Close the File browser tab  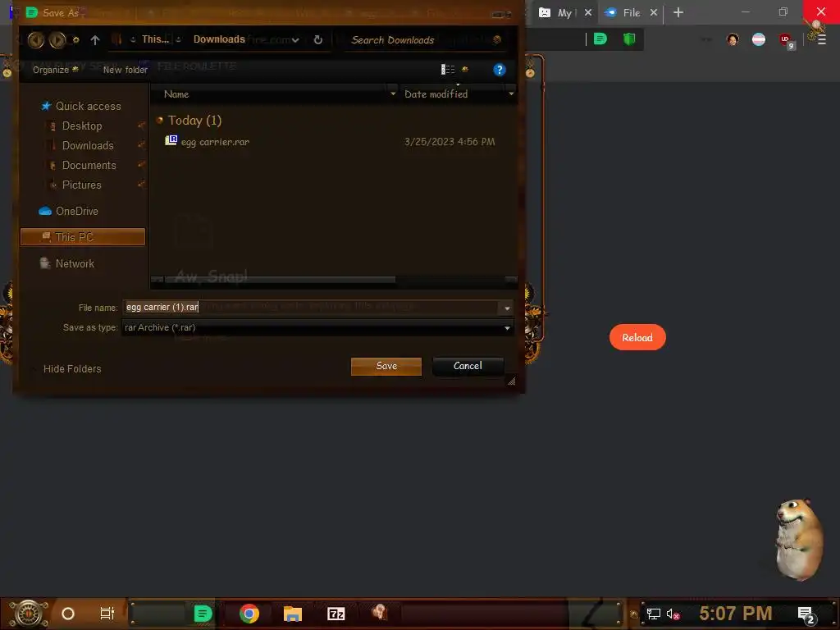(654, 12)
